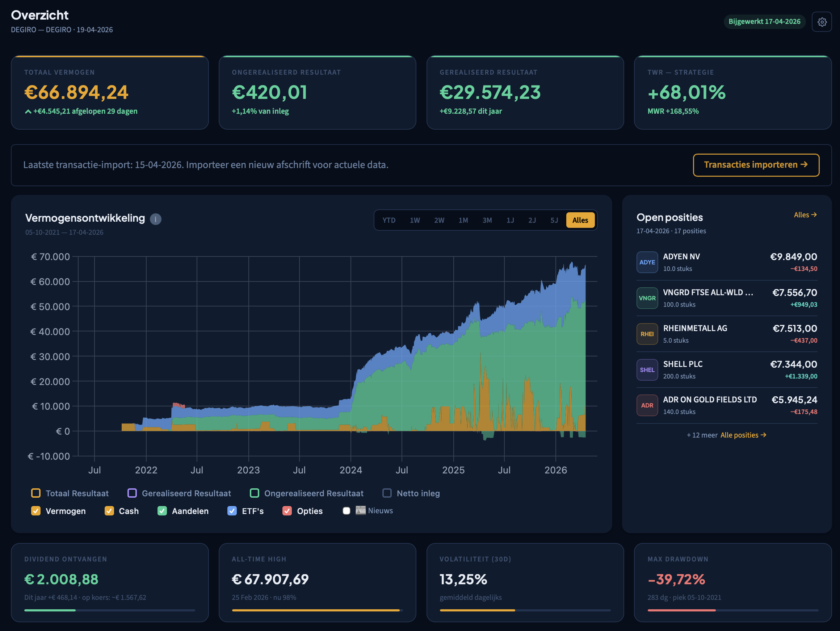Switch the chart to 3M range
Viewport: 840px width, 631px height.
pos(487,220)
